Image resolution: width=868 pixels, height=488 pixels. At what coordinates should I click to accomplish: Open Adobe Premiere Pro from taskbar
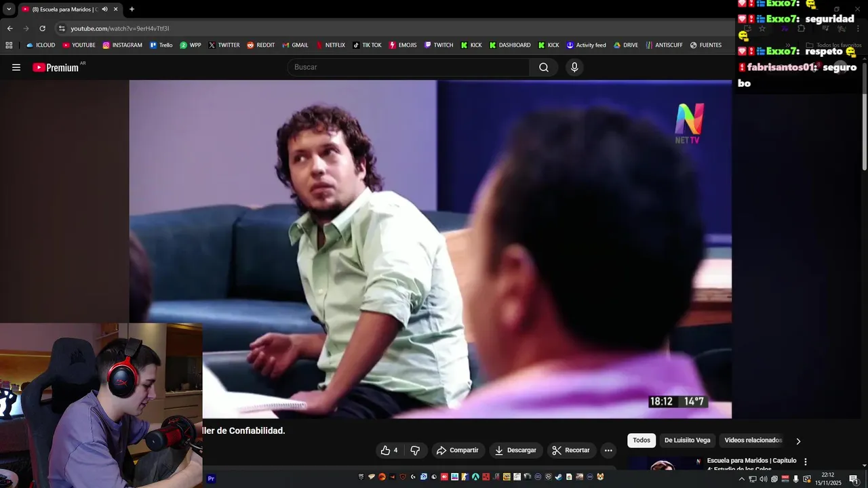point(211,479)
